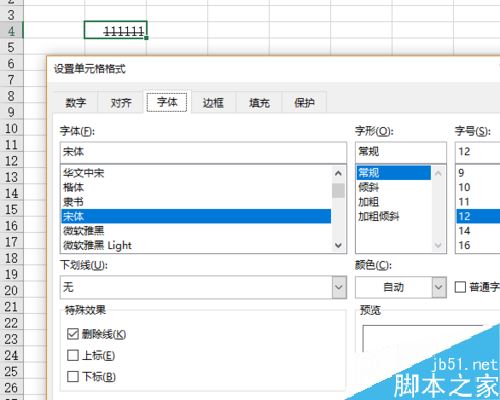500x400 pixels.
Task: Select 宋体 in the font list
Action: click(196, 216)
